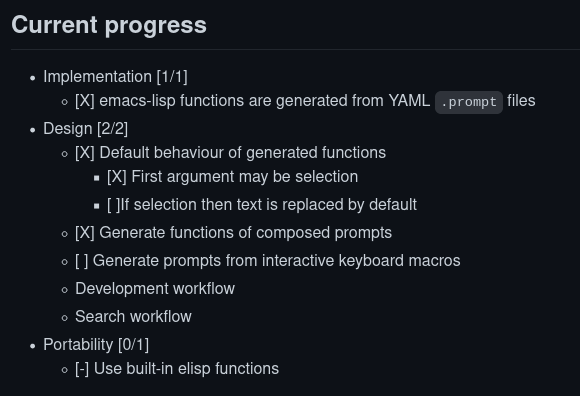Image resolution: width=580 pixels, height=396 pixels.
Task: Click [X] before Default behaviour item
Action: [x=85, y=153]
